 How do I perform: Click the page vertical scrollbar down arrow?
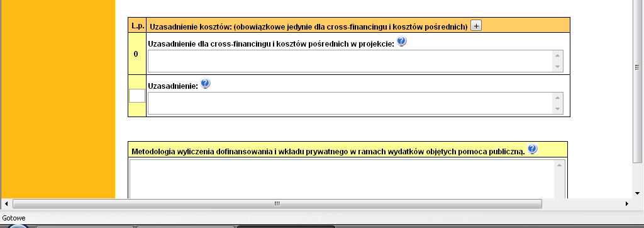click(x=637, y=193)
